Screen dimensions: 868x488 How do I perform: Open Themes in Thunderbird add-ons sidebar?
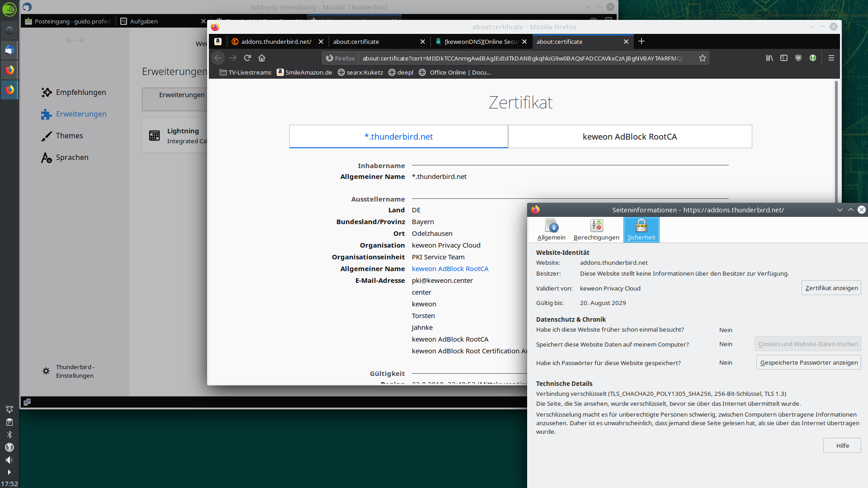tap(62, 136)
